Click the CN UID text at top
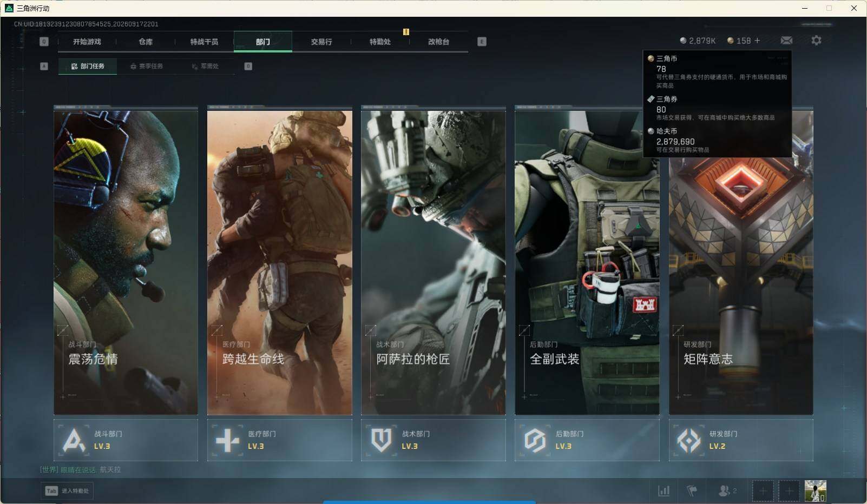The height and width of the screenshot is (504, 867). [x=86, y=24]
